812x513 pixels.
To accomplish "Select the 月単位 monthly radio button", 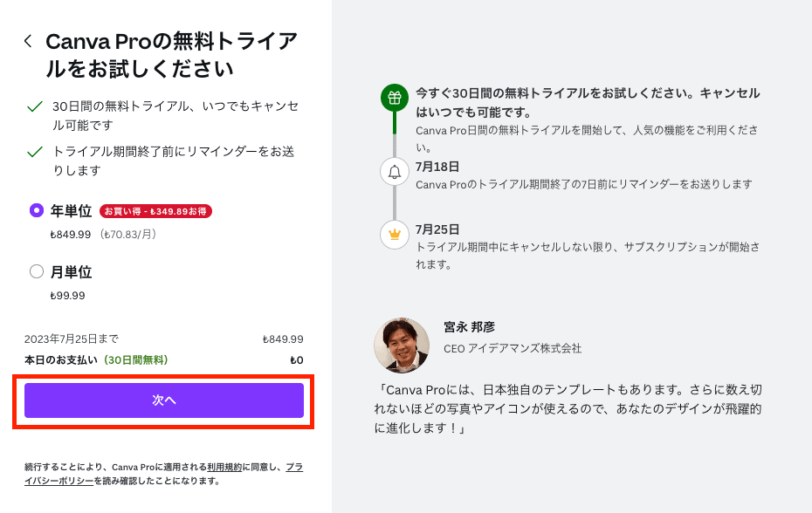I will (37, 271).
